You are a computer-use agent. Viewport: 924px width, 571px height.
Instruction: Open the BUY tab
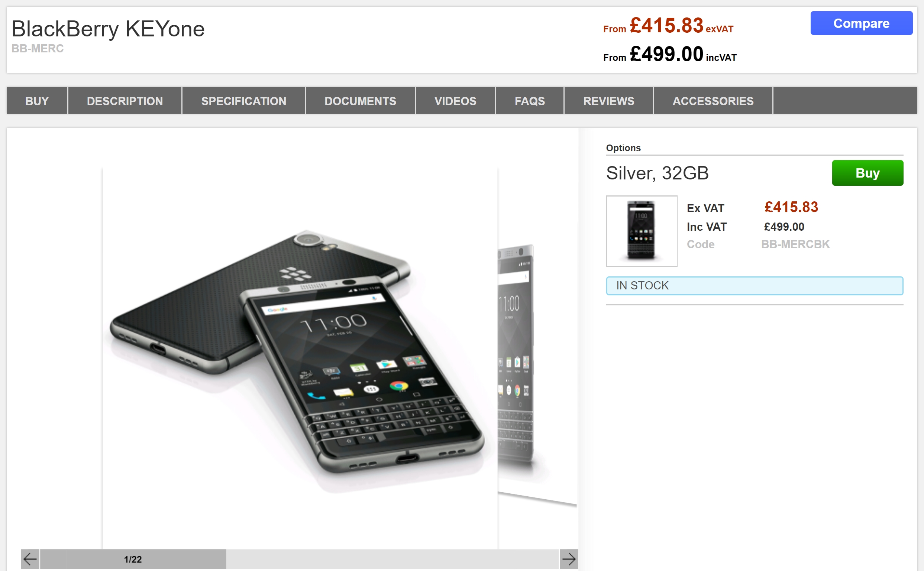coord(37,100)
